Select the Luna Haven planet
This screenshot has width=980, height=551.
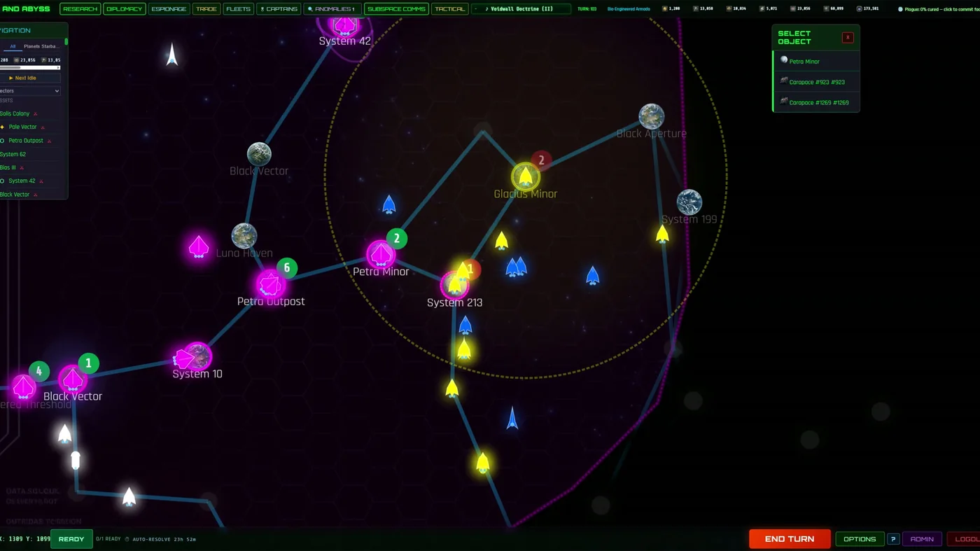(244, 236)
